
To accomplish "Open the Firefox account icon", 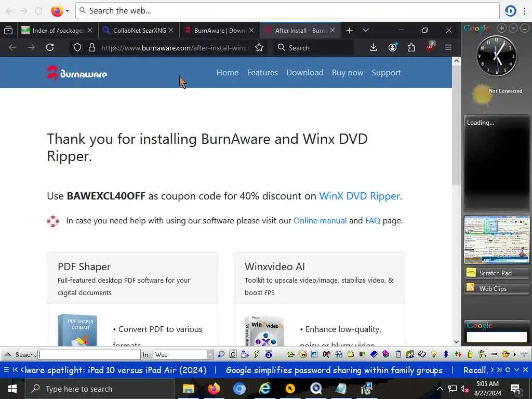I will (393, 47).
